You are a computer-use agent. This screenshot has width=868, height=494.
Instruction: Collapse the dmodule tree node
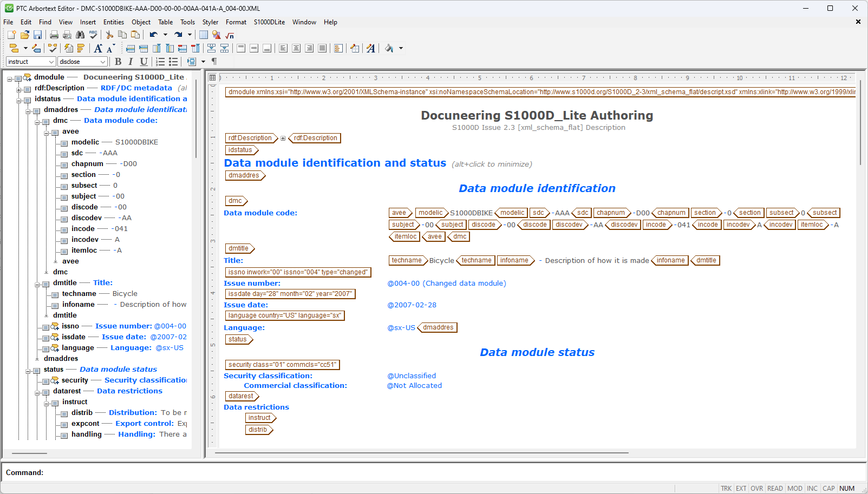10,79
